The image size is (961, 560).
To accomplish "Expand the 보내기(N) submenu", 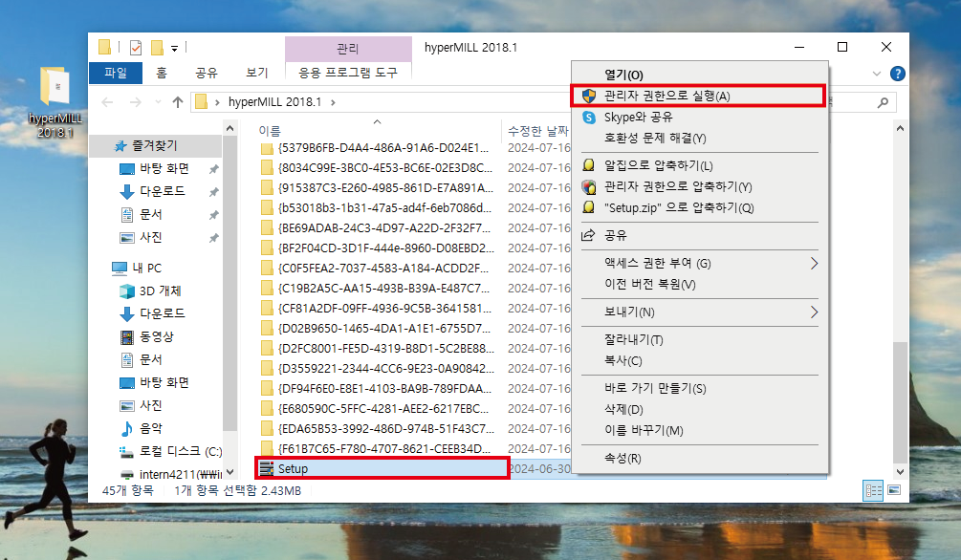I will point(699,312).
